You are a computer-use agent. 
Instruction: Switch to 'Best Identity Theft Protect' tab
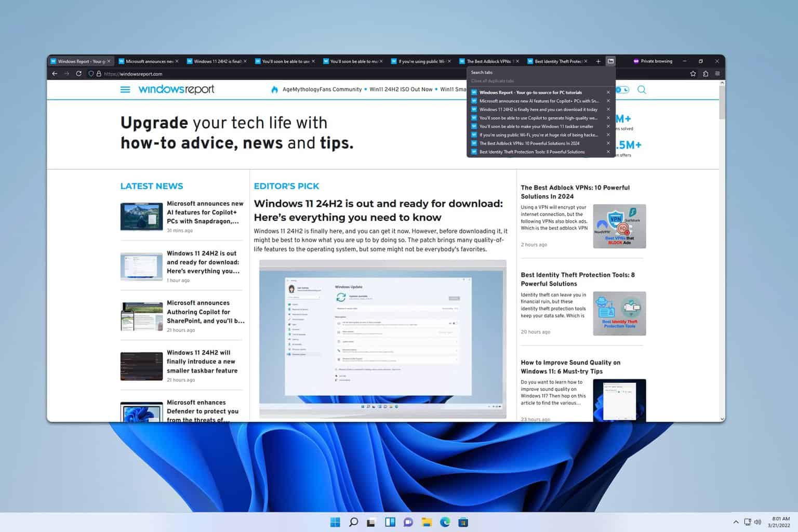click(557, 61)
